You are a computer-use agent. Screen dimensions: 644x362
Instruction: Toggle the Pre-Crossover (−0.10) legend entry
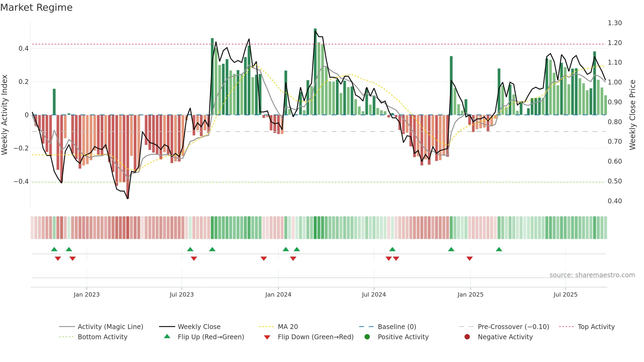[504, 327]
